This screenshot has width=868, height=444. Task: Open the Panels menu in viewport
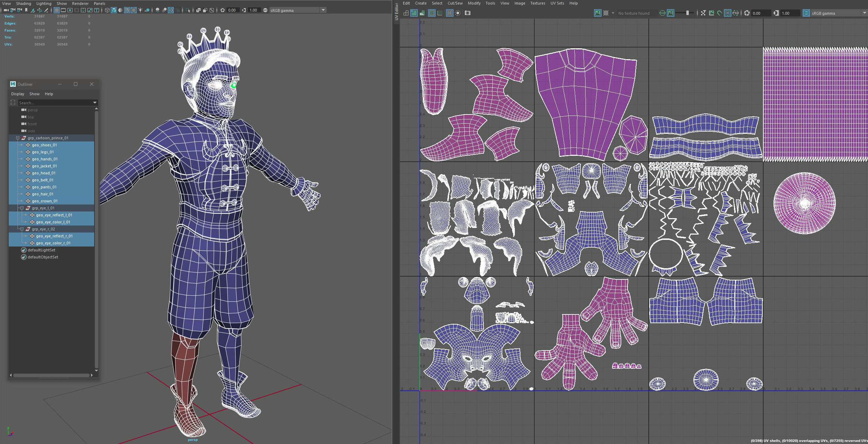pyautogui.click(x=99, y=4)
